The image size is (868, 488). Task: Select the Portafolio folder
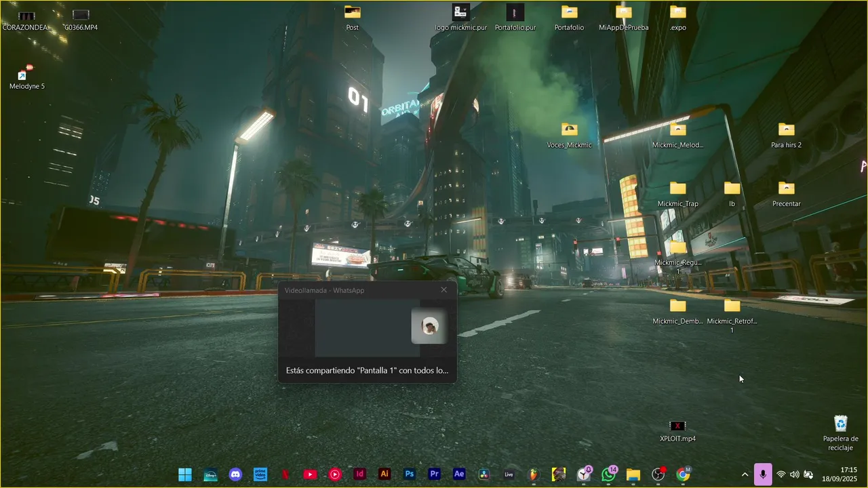pyautogui.click(x=569, y=18)
